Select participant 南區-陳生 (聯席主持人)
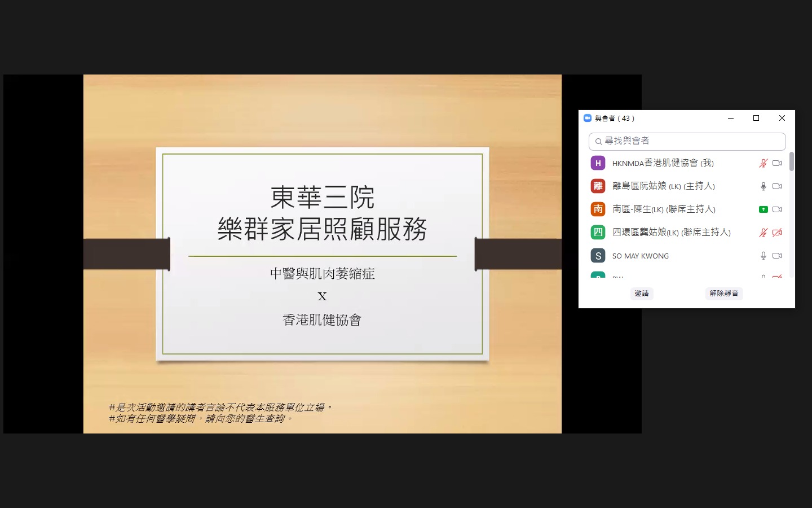 664,209
